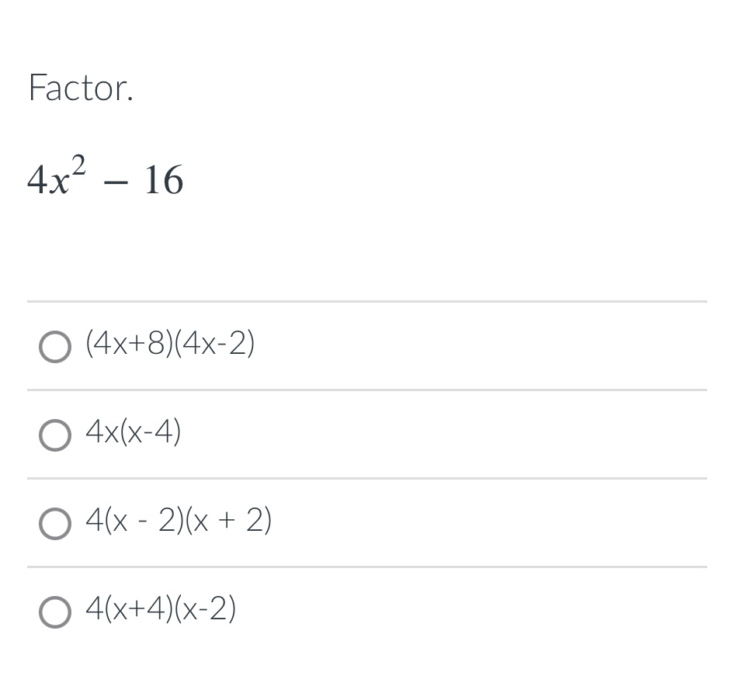
Task: Click the 'Factor.' instruction heading
Action: click(81, 88)
